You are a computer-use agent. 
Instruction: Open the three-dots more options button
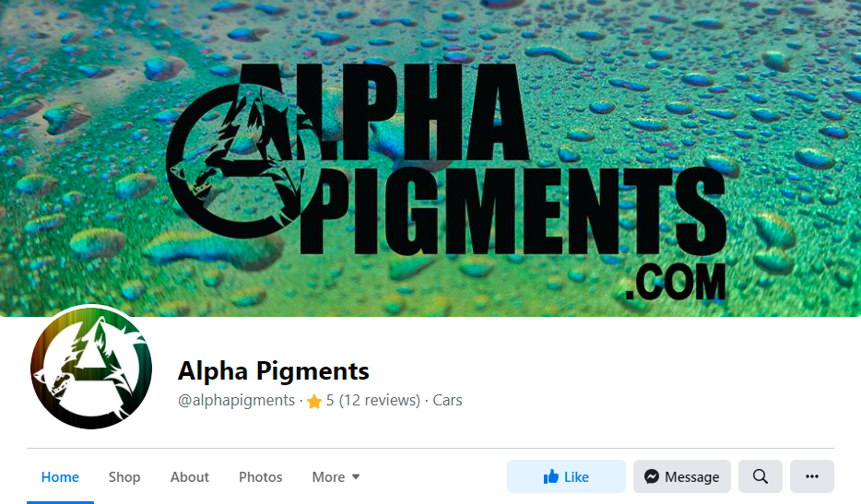(811, 476)
